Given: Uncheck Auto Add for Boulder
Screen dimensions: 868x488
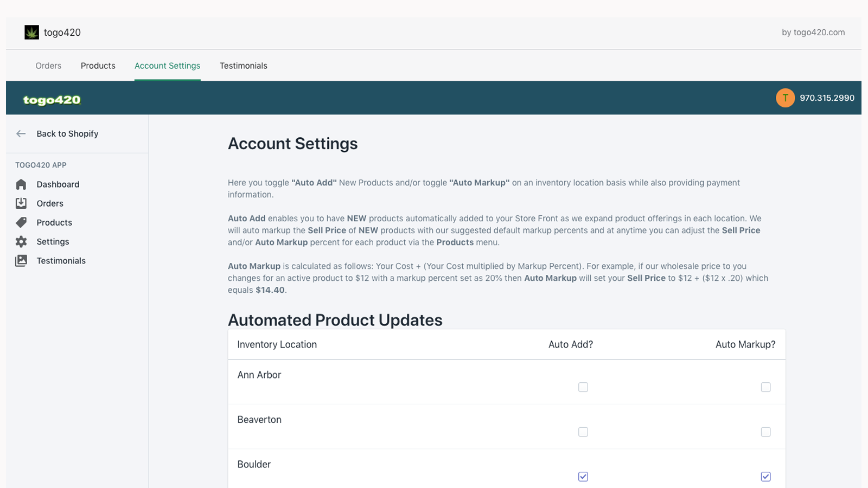Looking at the screenshot, I should [583, 477].
